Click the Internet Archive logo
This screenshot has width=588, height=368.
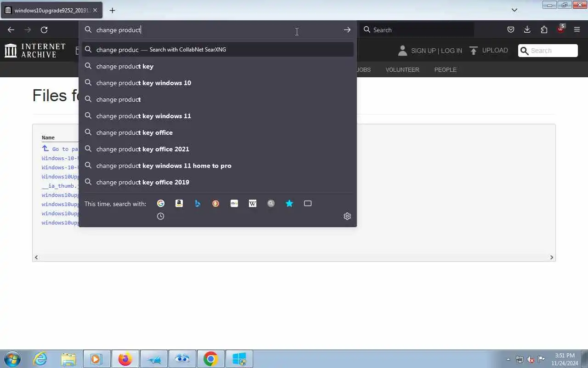point(35,51)
